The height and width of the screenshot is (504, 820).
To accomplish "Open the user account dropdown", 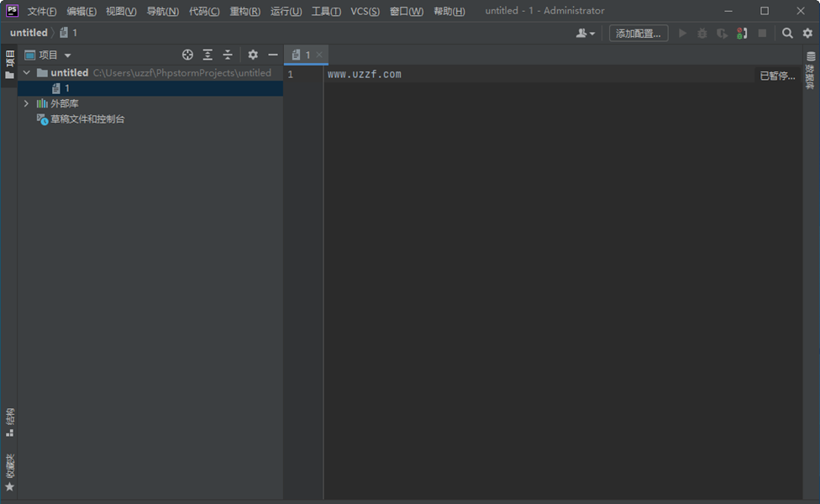I will click(586, 33).
